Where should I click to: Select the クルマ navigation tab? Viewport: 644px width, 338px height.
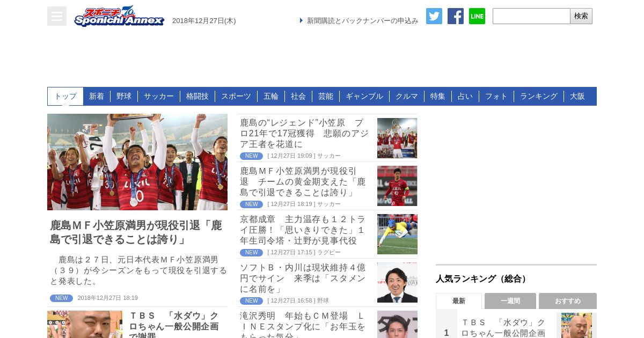pos(407,96)
